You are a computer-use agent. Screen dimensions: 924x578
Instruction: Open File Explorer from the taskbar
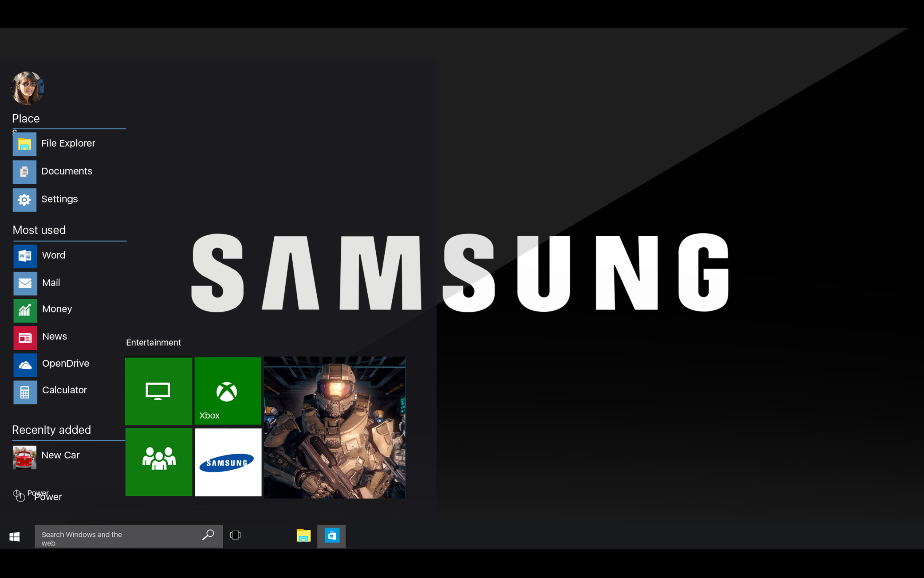(304, 536)
